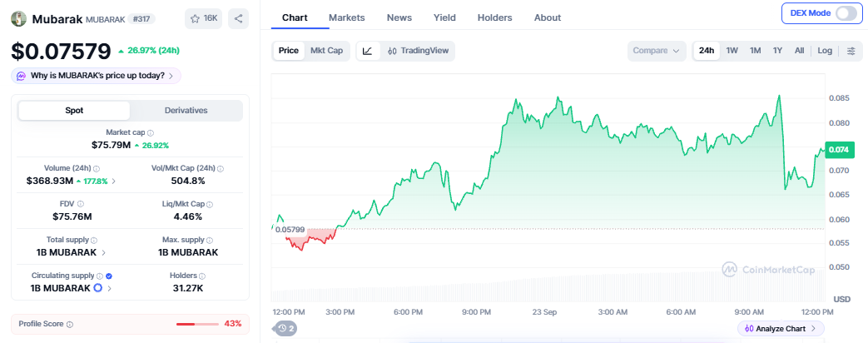Viewport: 868px width, 343px height.
Task: Open Volume (24h) info icon
Action: pos(97,168)
